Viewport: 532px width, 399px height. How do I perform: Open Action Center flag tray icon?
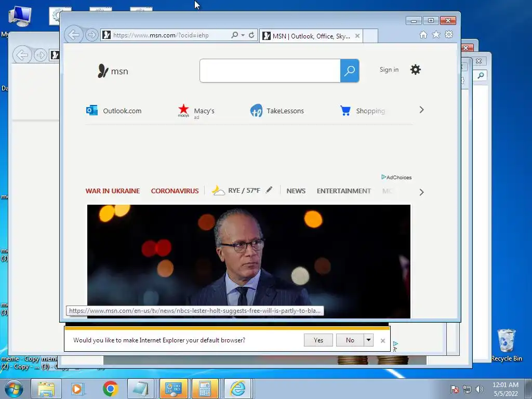[454, 389]
